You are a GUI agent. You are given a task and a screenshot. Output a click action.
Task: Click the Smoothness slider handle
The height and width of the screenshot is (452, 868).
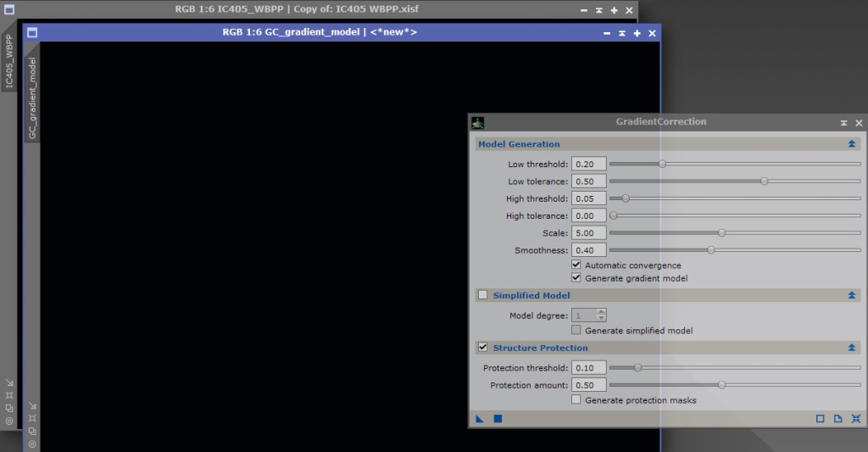coord(711,250)
